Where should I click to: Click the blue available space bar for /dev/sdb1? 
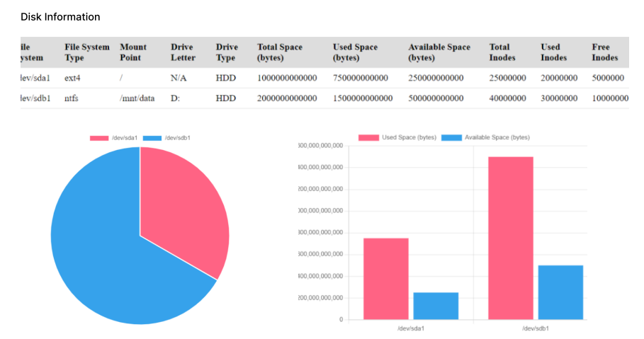[x=560, y=292]
